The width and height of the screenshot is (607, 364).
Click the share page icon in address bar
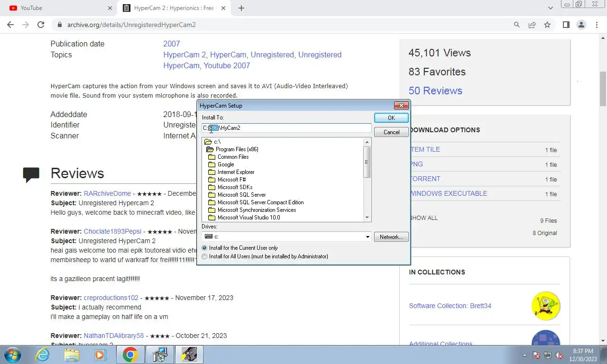pos(532,25)
